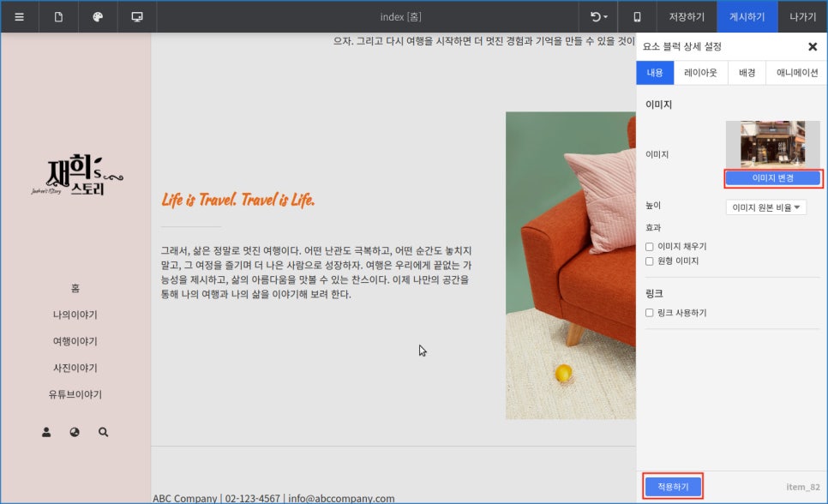Open the 유튜브이야기 sidebar menu item
828x504 pixels.
(75, 394)
